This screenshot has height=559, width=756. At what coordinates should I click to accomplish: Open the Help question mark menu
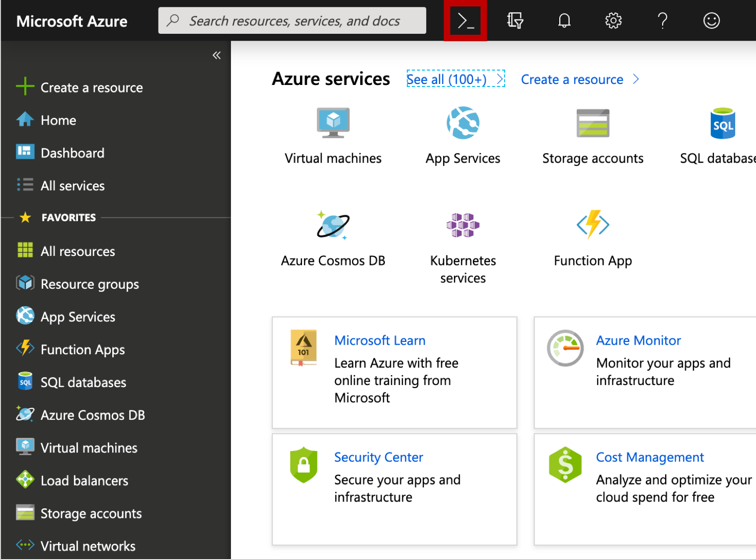click(663, 21)
